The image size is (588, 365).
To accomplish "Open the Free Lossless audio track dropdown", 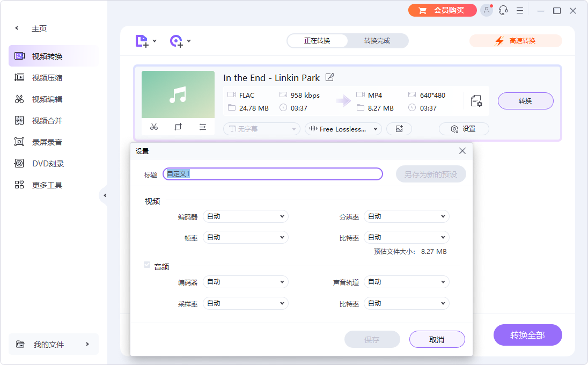I will 343,129.
